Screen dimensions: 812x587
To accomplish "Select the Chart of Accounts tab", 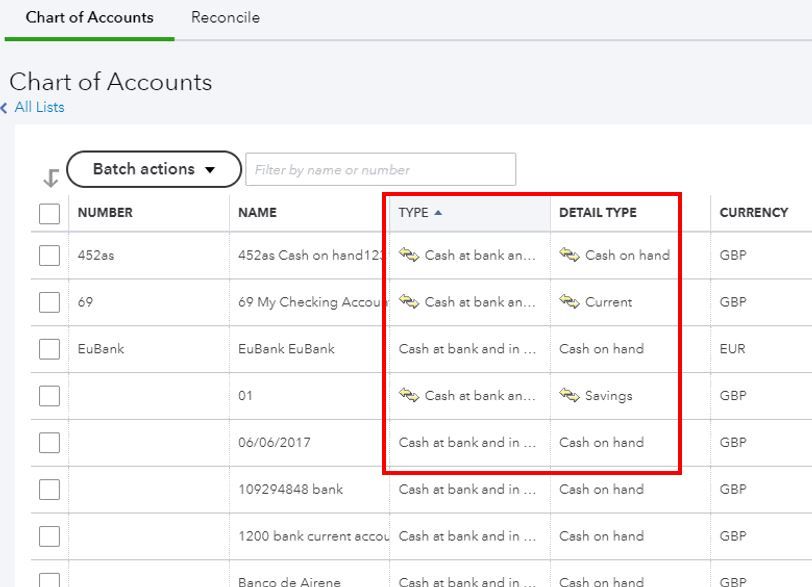I will pos(89,17).
